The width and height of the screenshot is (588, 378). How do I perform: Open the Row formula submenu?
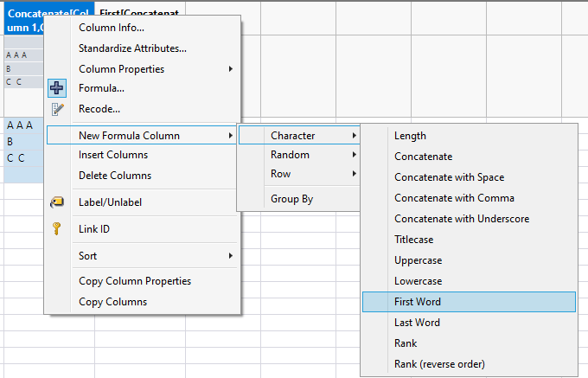pos(281,174)
